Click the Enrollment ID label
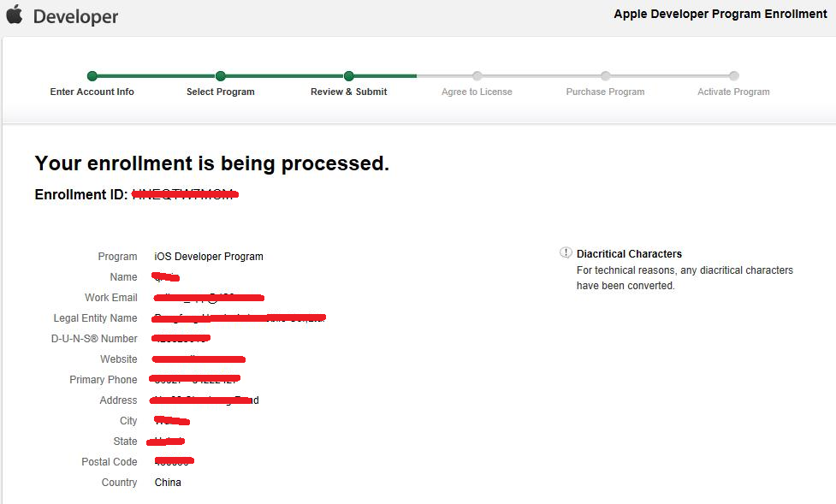This screenshot has height=504, width=836. [x=81, y=194]
